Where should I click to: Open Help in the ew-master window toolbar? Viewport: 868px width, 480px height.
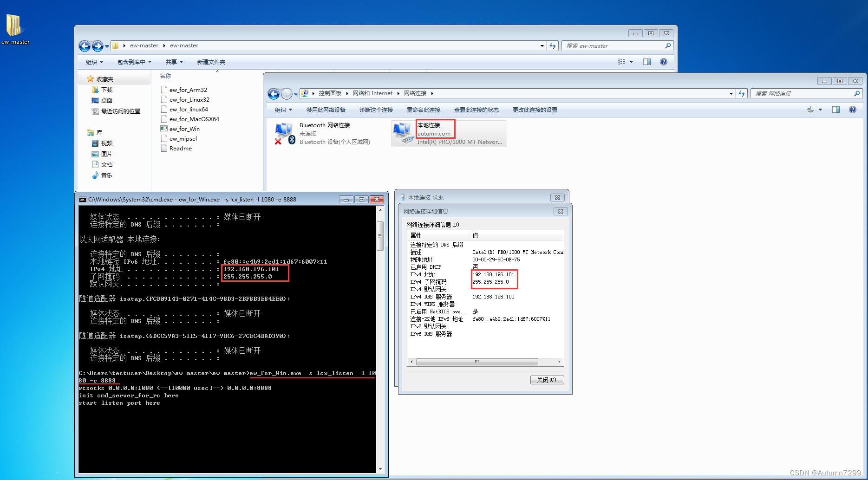click(x=664, y=62)
